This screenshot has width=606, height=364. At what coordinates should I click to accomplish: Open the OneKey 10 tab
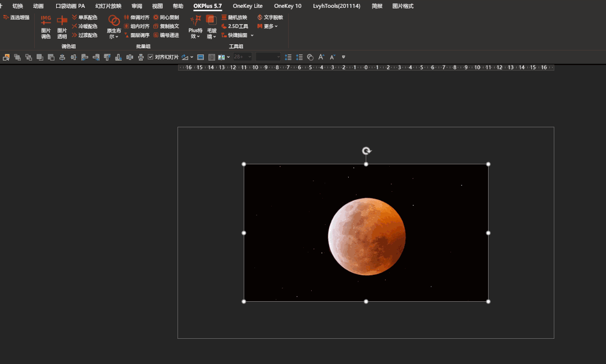point(288,6)
